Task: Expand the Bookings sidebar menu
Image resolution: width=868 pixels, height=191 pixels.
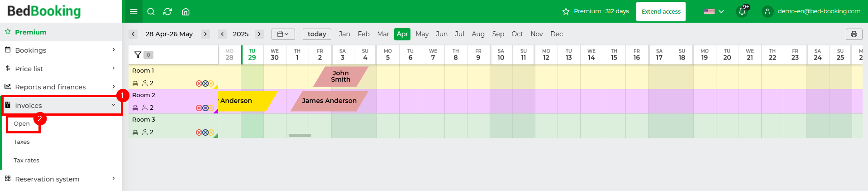Action: click(x=61, y=50)
